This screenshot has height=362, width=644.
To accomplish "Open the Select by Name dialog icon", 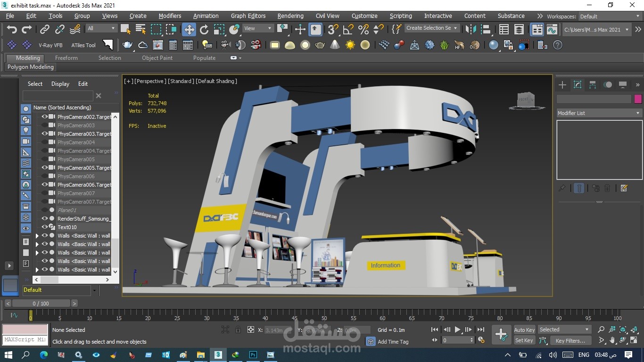I will click(141, 29).
